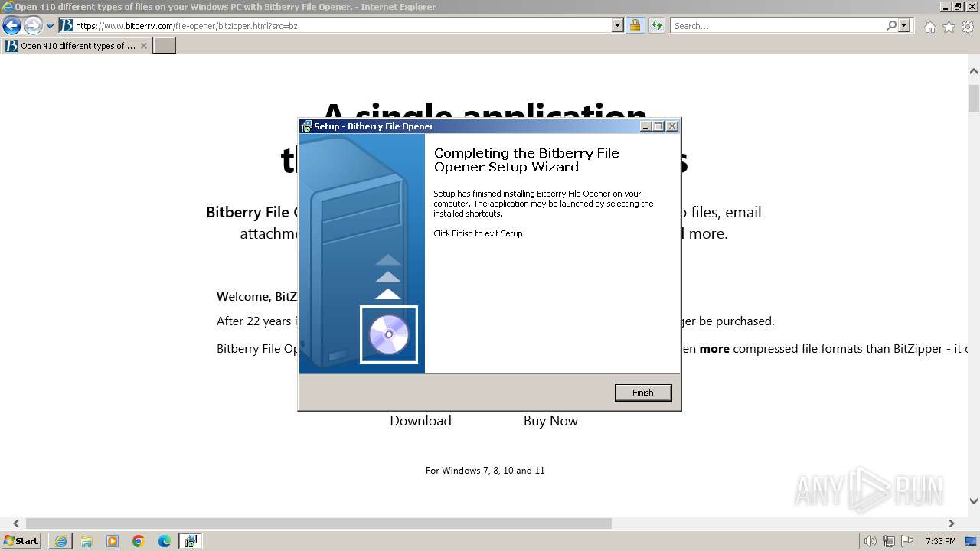Click the Internet Explorer title bar icon
This screenshot has height=551, width=980.
(7, 7)
